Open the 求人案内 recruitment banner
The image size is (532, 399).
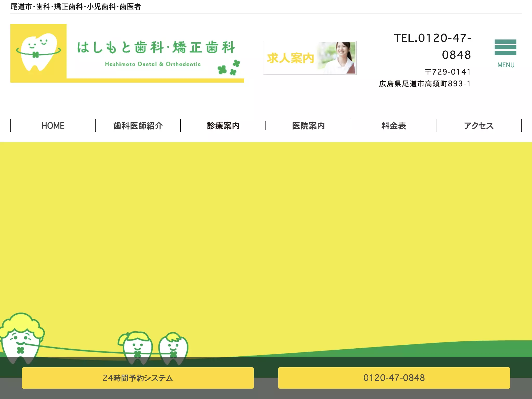pos(310,58)
